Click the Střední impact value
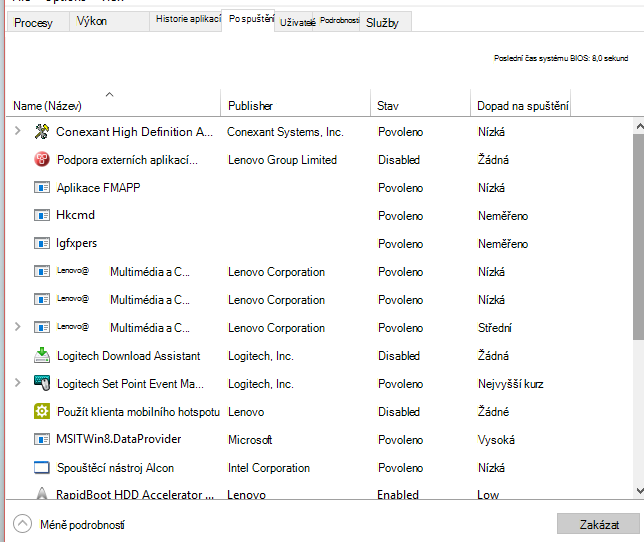Screen dimensions: 644x542 point(494,328)
